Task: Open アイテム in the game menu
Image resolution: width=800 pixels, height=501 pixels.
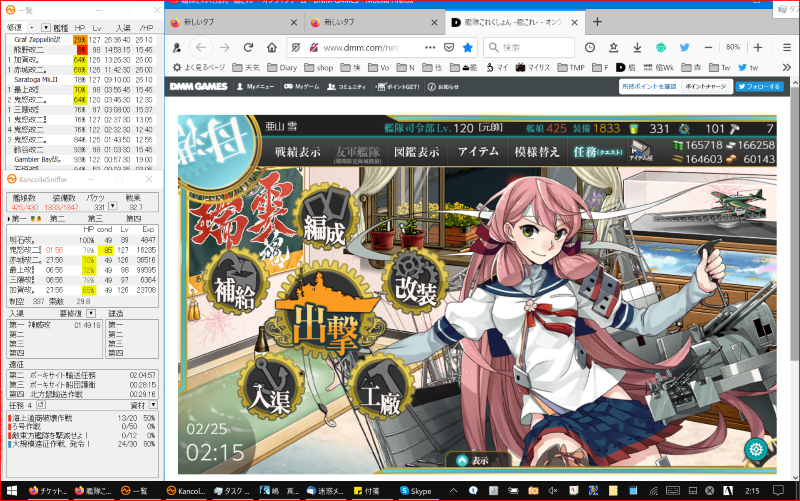Action: point(478,152)
